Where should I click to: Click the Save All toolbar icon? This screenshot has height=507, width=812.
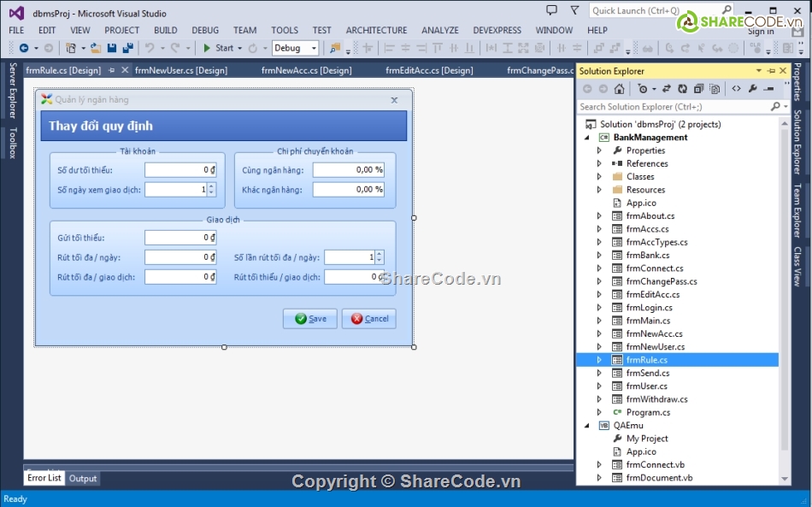(128, 48)
